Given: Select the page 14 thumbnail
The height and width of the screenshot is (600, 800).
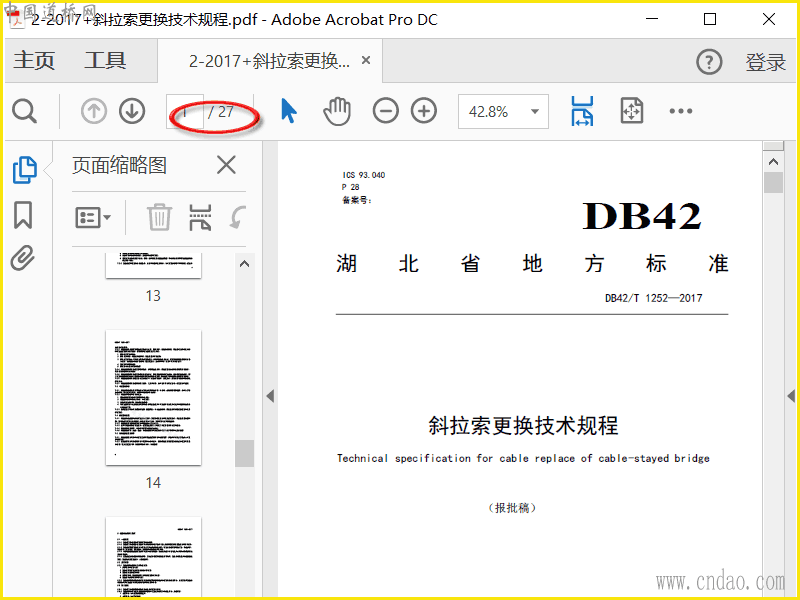Looking at the screenshot, I should [x=154, y=397].
